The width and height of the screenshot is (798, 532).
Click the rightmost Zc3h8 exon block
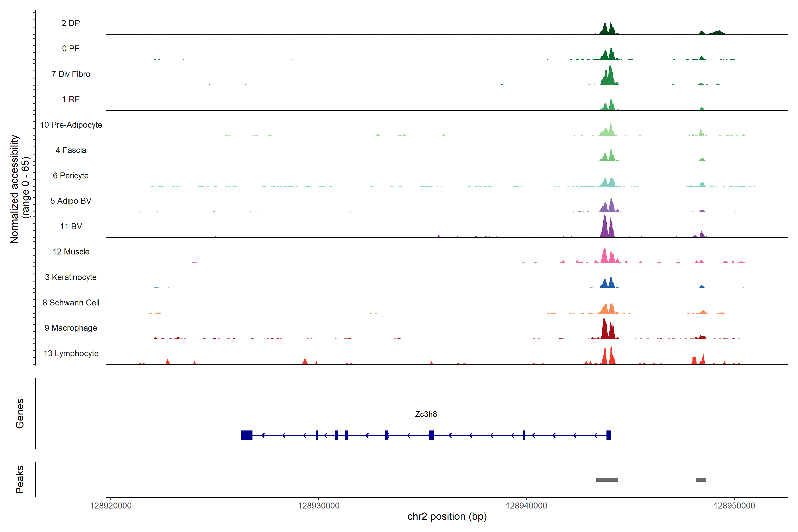tap(609, 435)
